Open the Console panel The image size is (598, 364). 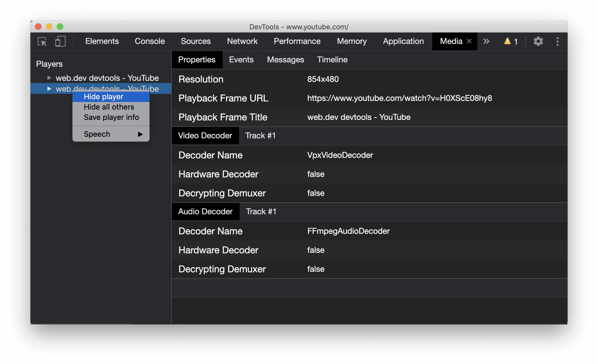click(x=149, y=41)
